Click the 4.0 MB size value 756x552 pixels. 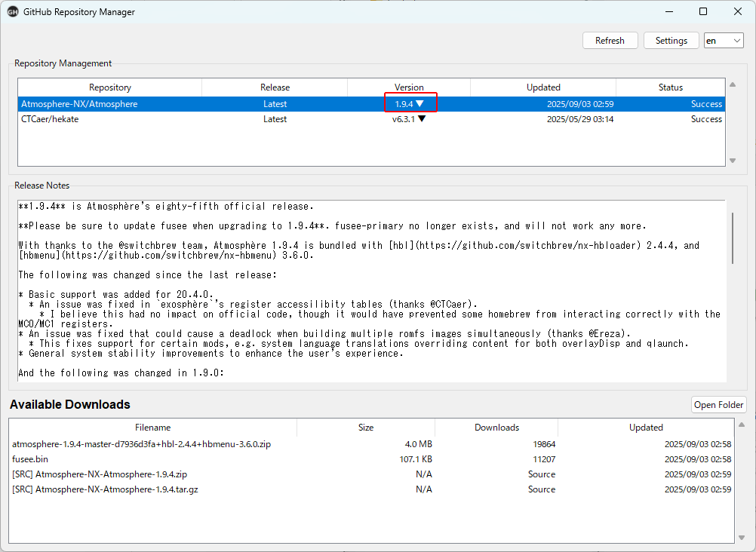[x=419, y=444]
